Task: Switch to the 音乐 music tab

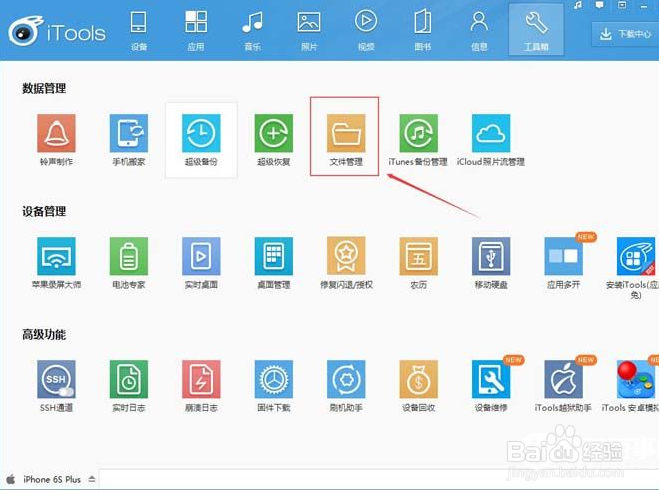Action: (253, 30)
